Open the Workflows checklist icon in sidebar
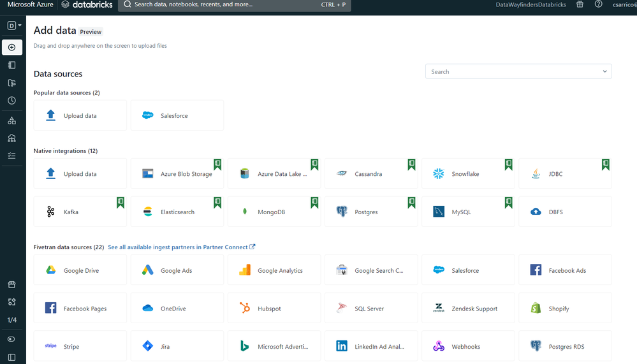 [x=12, y=156]
